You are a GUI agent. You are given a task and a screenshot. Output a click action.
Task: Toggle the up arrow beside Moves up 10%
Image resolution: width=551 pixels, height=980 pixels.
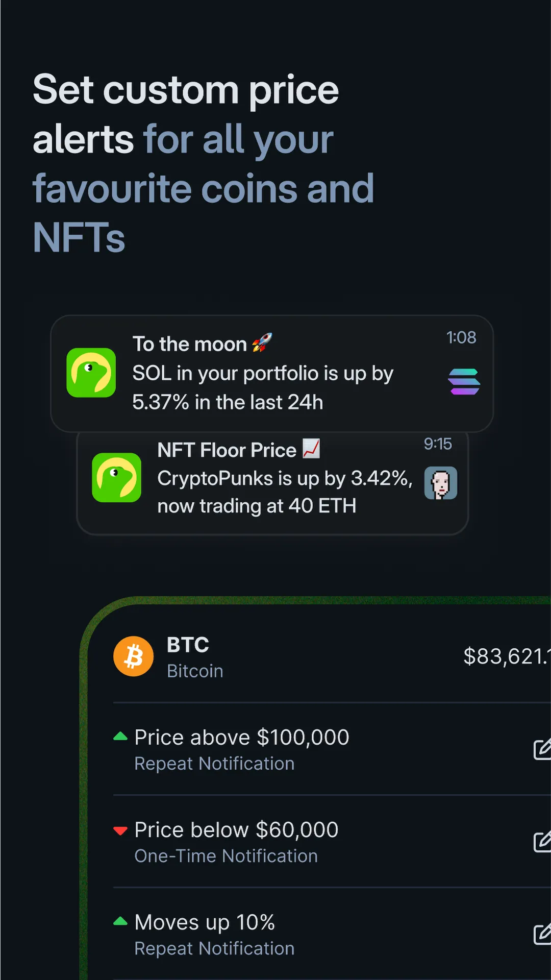coord(120,922)
